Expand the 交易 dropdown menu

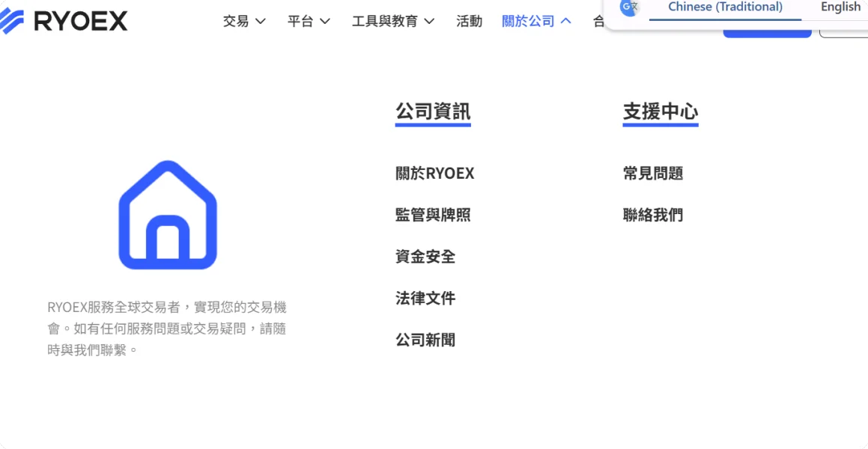(x=245, y=22)
